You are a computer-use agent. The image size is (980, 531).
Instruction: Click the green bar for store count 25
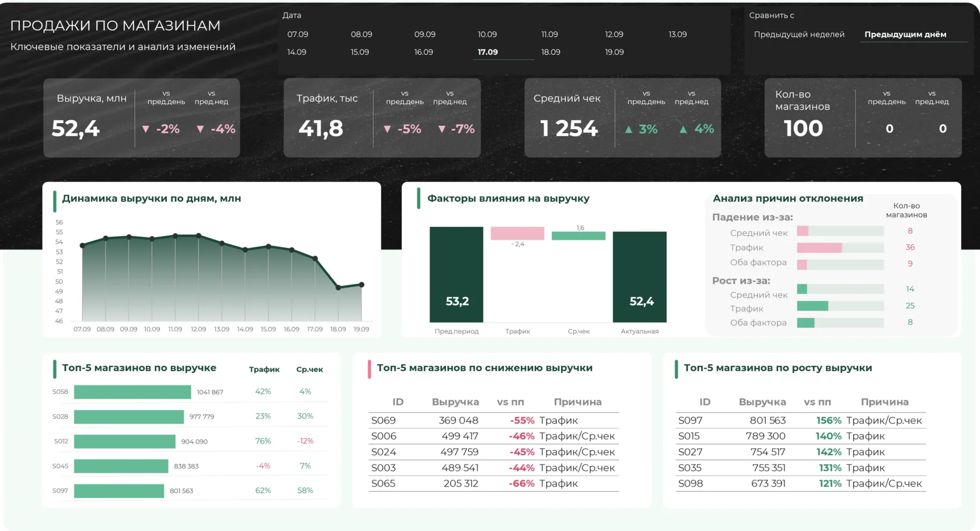point(813,306)
